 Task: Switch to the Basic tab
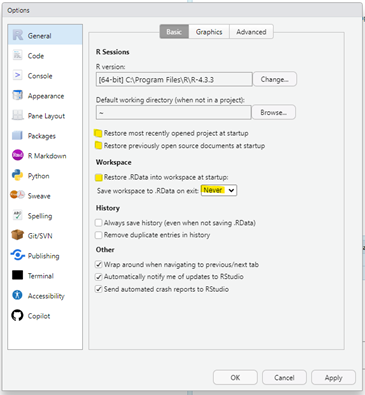[x=174, y=32]
